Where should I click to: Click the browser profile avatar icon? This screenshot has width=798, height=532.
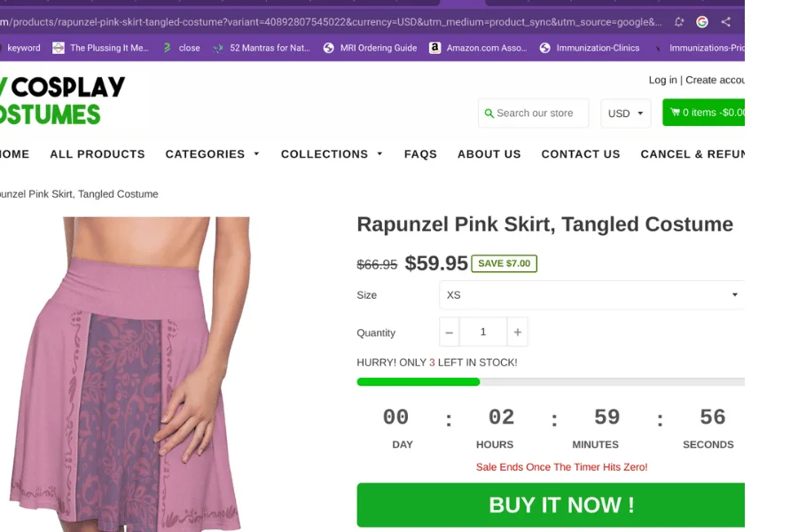(703, 20)
